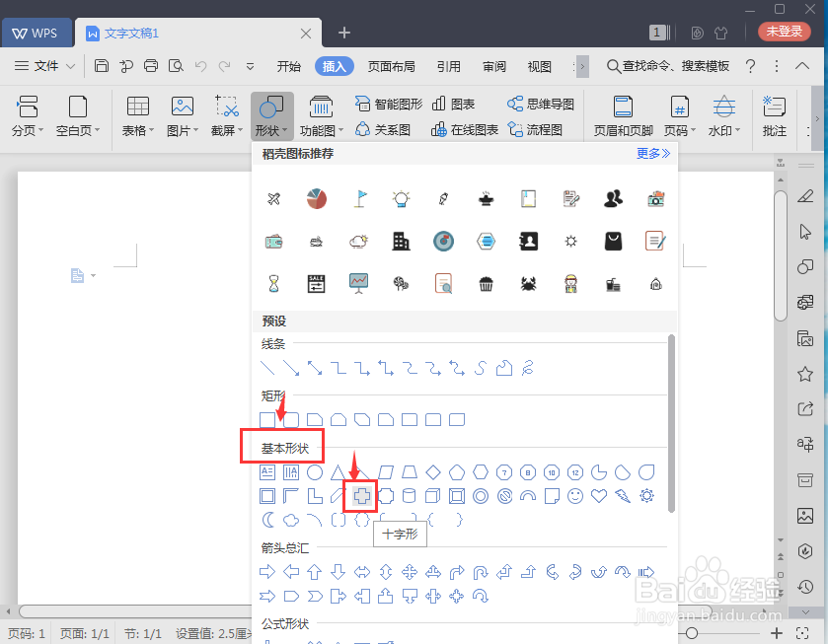Open more icons via the 更多 link
828x644 pixels.
point(652,155)
